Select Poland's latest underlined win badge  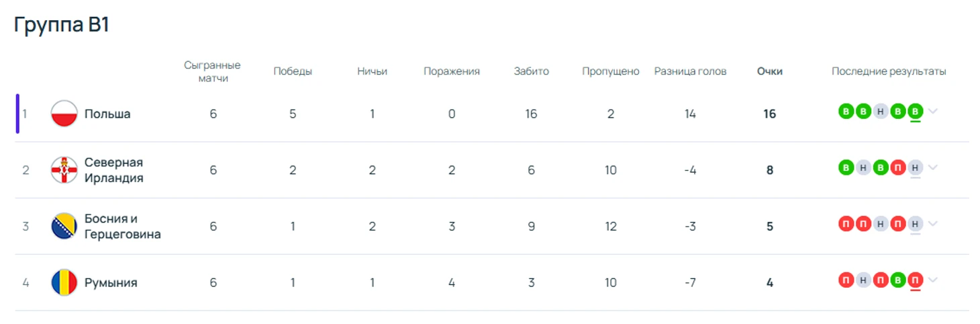pos(915,112)
